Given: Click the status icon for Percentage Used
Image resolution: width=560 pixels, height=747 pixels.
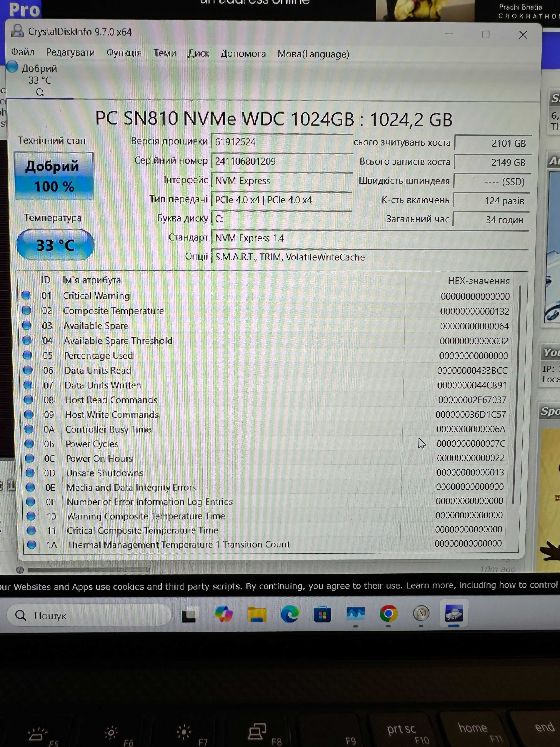Looking at the screenshot, I should [x=27, y=355].
